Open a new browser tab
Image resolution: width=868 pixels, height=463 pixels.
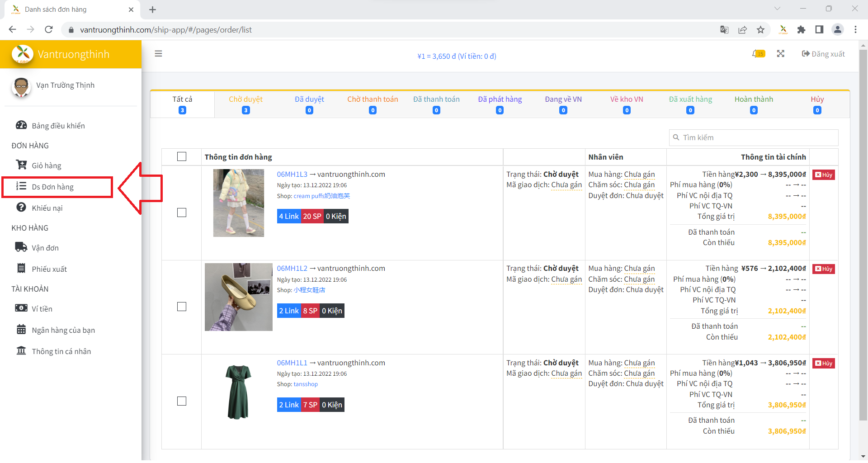pyautogui.click(x=153, y=9)
